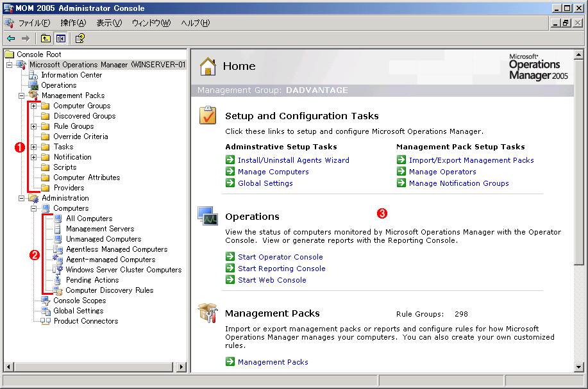Collapse the Administration node

pos(21,198)
